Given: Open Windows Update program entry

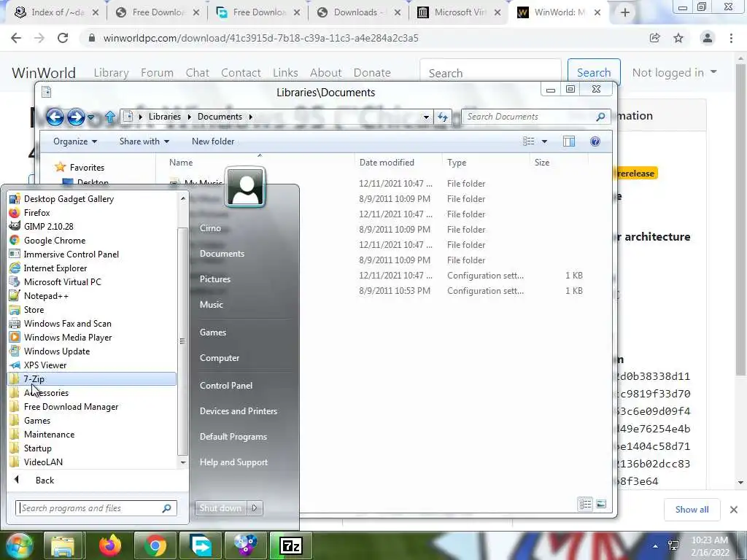Looking at the screenshot, I should point(57,351).
